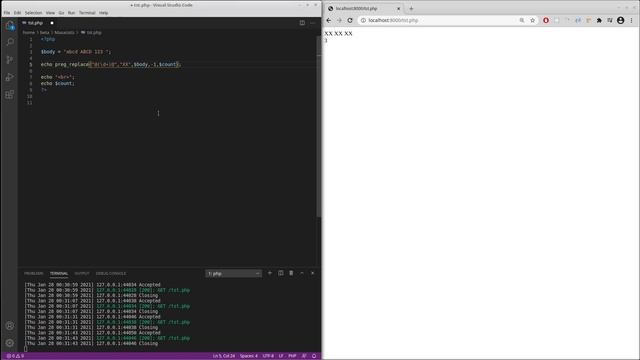
Task: Close the localhost browser tab
Action: coord(398,8)
